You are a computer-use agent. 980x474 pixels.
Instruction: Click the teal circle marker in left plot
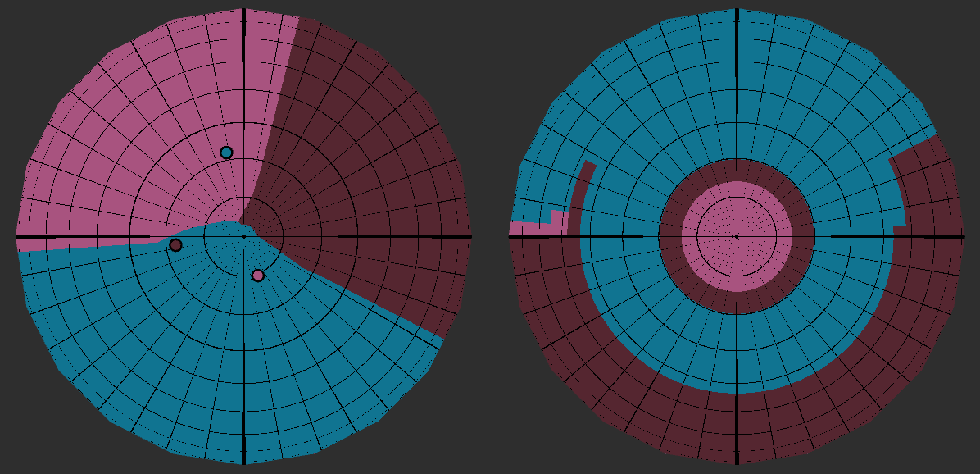click(x=226, y=153)
